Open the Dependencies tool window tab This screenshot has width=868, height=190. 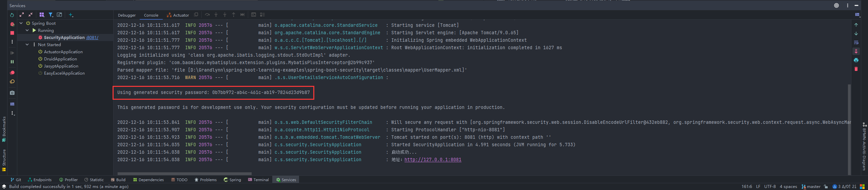click(x=149, y=180)
